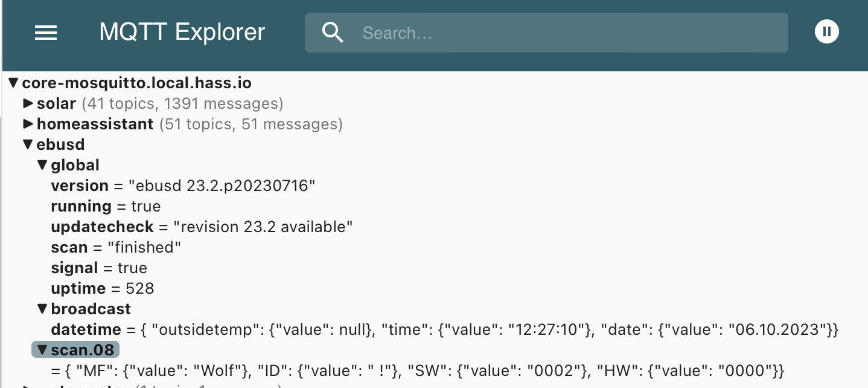Click the MQTT Explorer title

point(182,33)
